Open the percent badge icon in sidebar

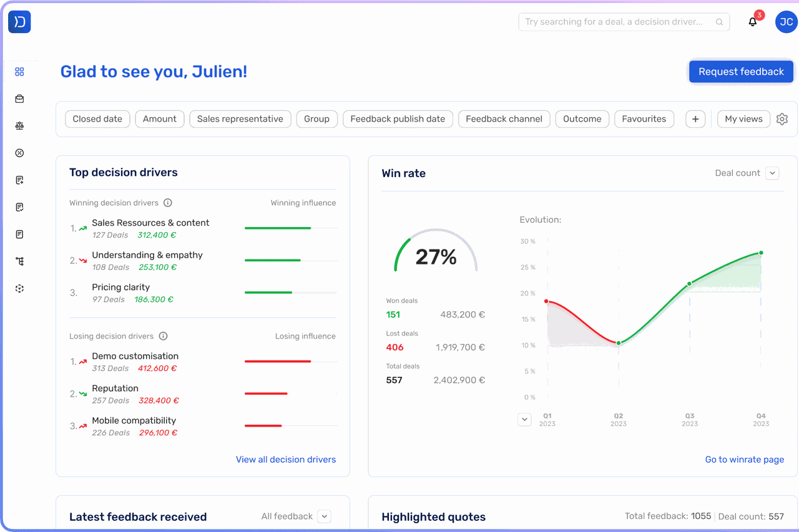click(x=19, y=153)
